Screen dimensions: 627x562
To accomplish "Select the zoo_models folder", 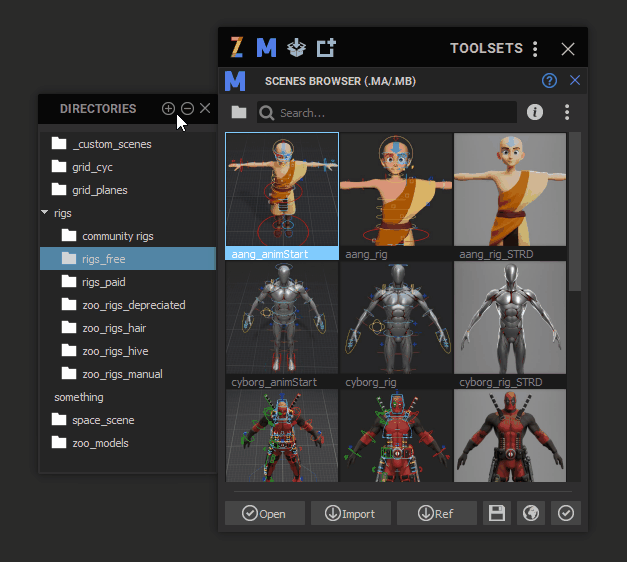I will tap(128, 443).
